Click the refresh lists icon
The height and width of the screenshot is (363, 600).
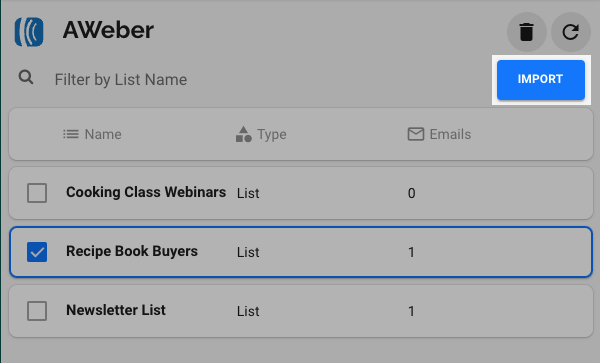point(571,32)
